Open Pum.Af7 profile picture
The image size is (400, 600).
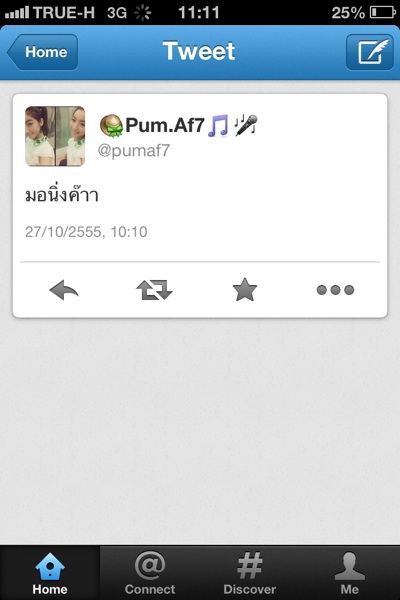tap(55, 137)
